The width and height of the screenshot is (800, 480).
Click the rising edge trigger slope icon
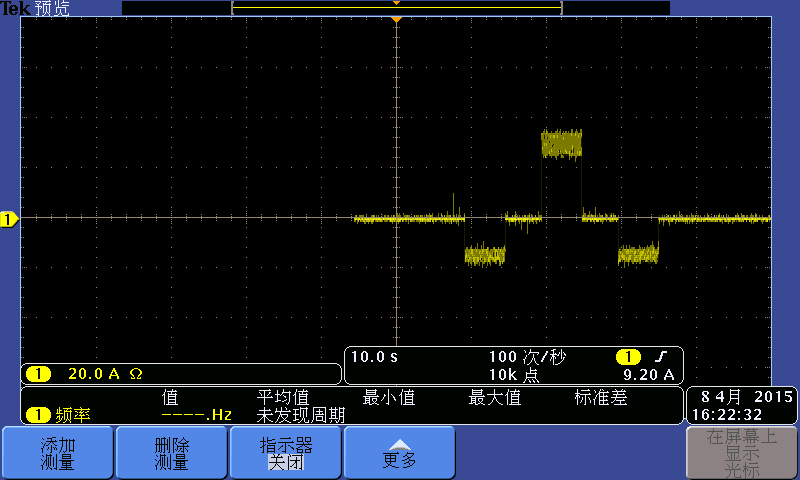(x=661, y=357)
